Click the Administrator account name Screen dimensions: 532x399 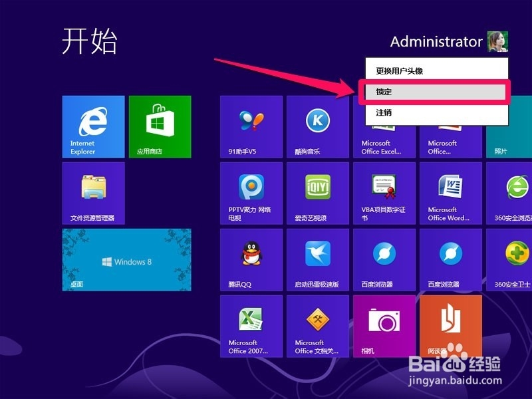pyautogui.click(x=437, y=41)
